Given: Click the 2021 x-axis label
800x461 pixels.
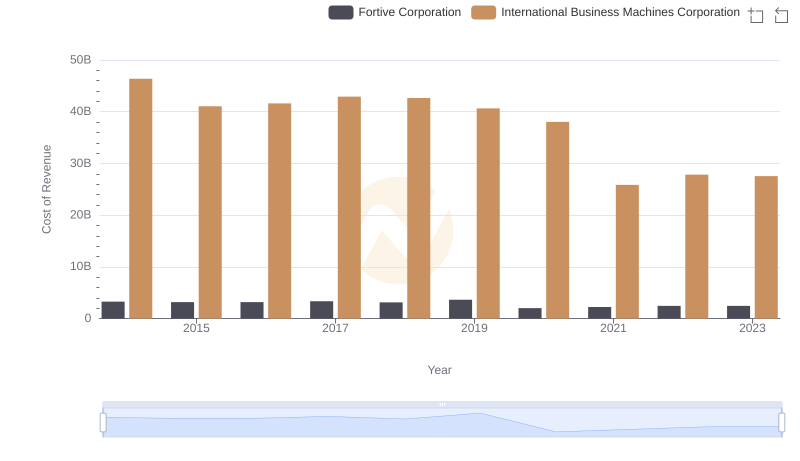Looking at the screenshot, I should tap(613, 328).
